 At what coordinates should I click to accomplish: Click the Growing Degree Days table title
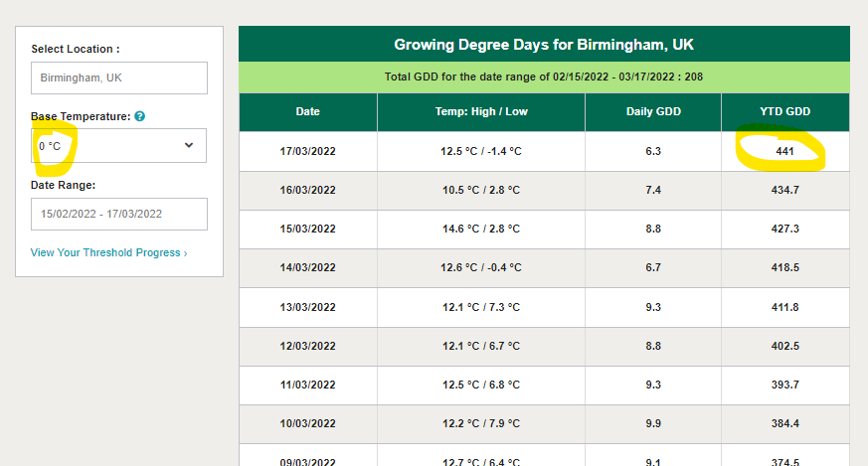544,45
